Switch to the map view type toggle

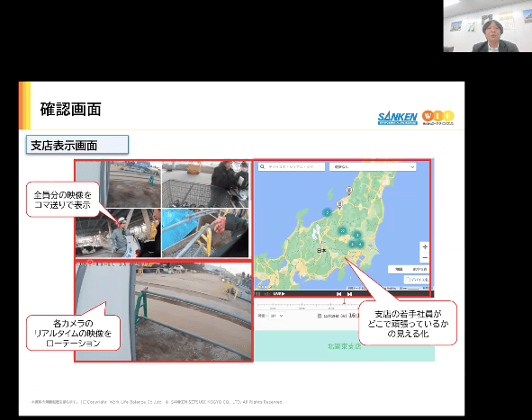pyautogui.click(x=399, y=269)
